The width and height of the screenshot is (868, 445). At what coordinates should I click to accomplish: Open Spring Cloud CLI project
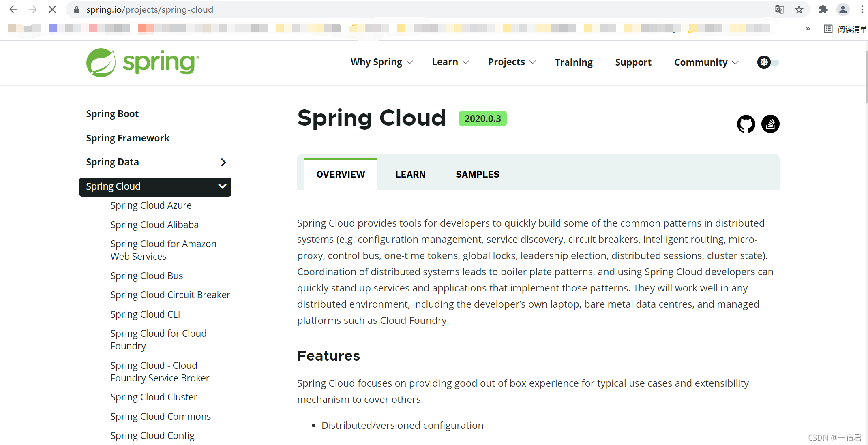click(145, 314)
